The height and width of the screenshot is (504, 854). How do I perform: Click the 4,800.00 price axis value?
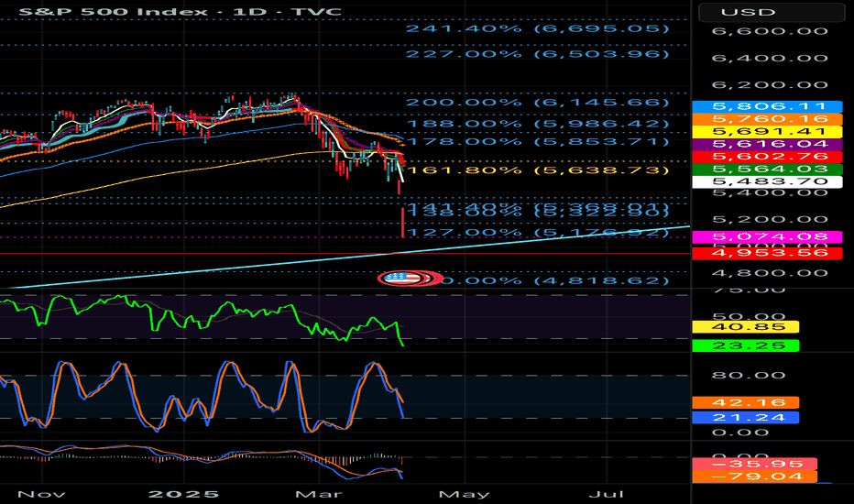click(x=770, y=273)
